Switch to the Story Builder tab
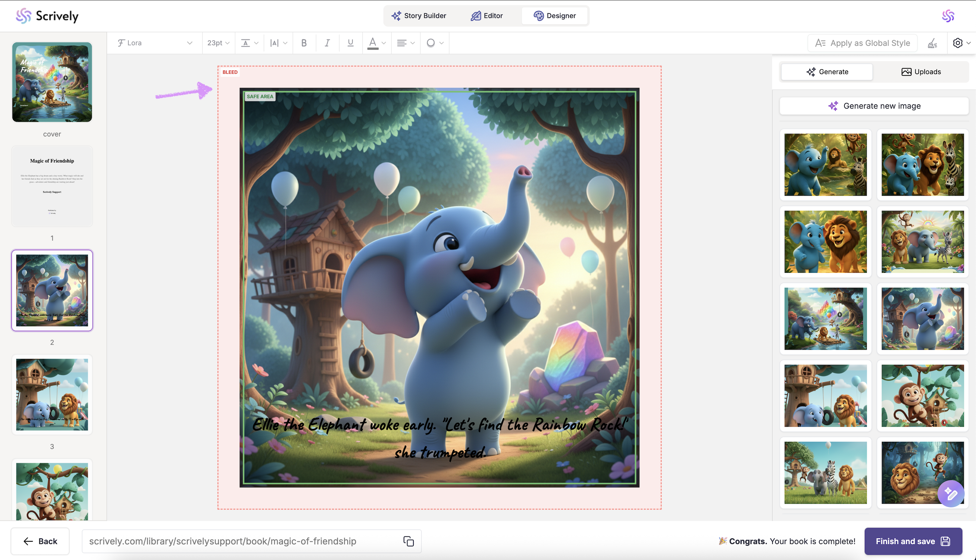The image size is (976, 560). (419, 16)
